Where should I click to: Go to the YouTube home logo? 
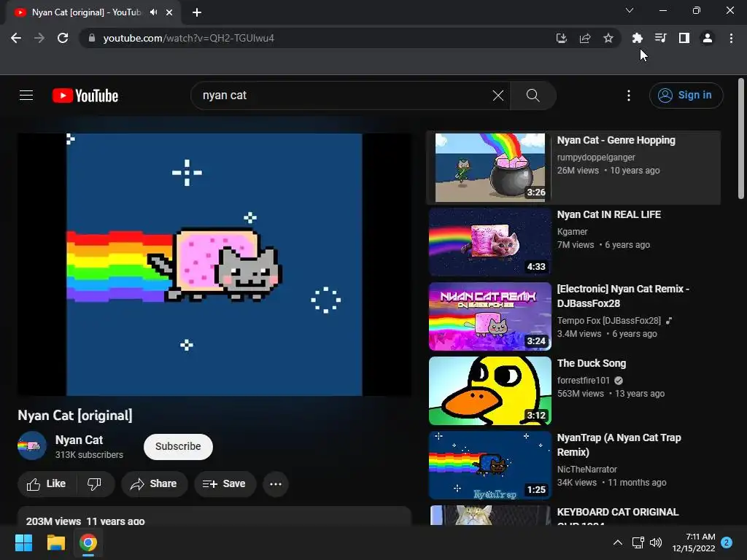[85, 96]
